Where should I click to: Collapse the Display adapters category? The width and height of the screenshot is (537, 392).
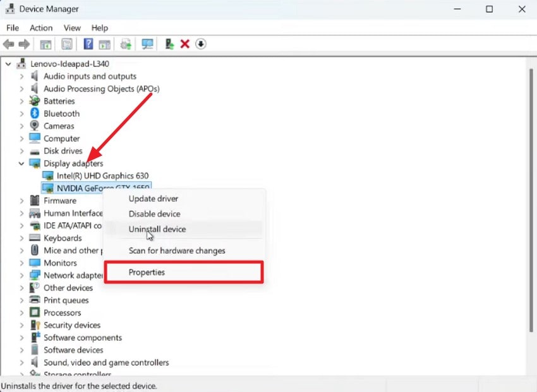(20, 163)
